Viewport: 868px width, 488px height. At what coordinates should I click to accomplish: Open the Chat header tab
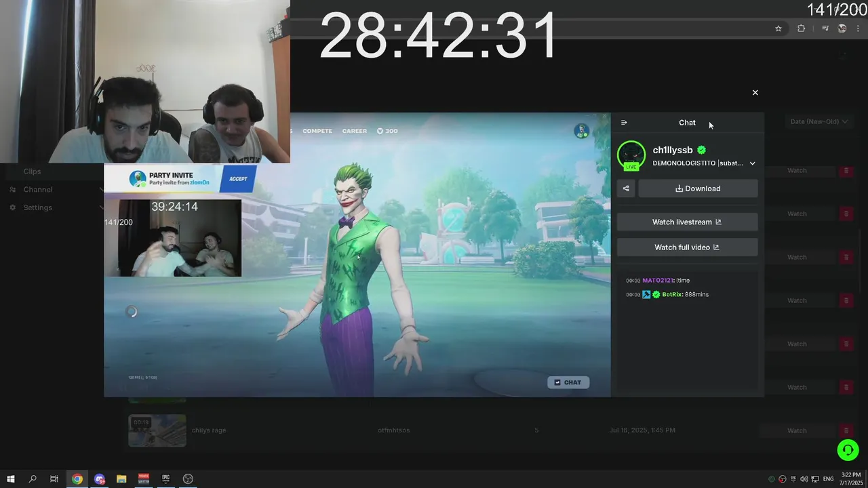[687, 123]
